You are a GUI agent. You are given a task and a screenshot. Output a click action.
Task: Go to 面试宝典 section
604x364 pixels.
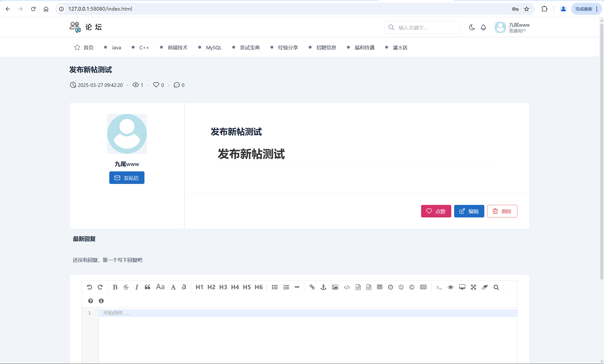click(249, 47)
